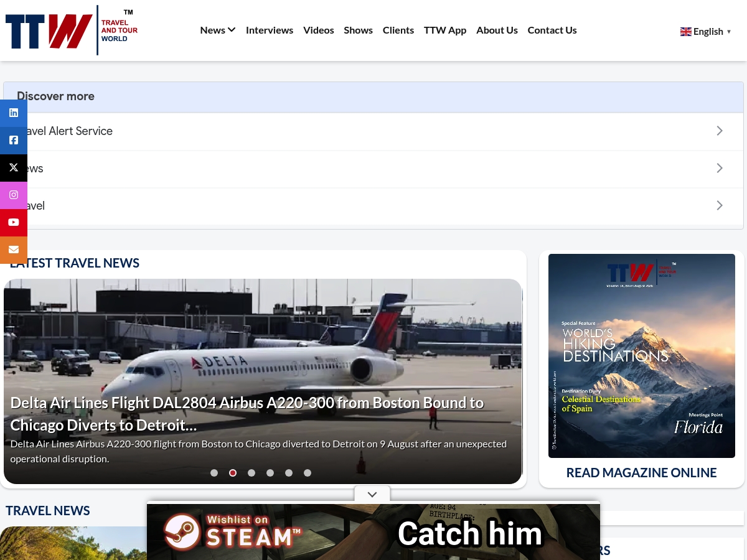747x560 pixels.
Task: Click the LATEST TRAVEL NEWS heading
Action: tap(75, 263)
